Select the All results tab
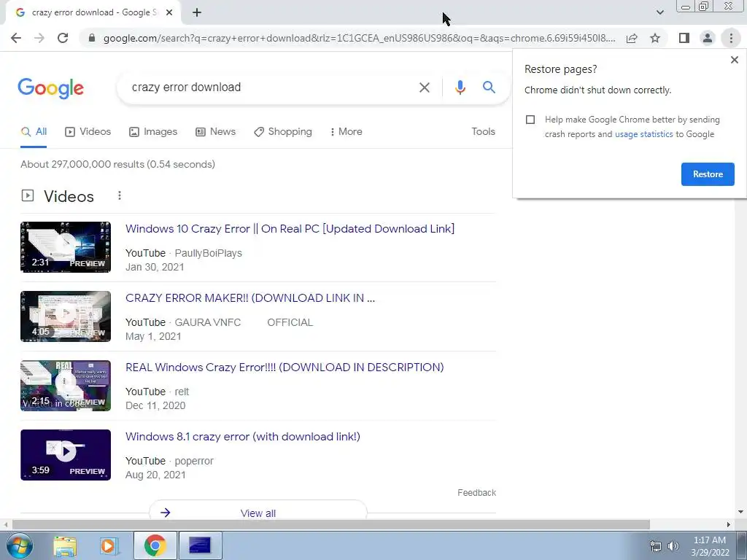The width and height of the screenshot is (747, 560). [34, 132]
